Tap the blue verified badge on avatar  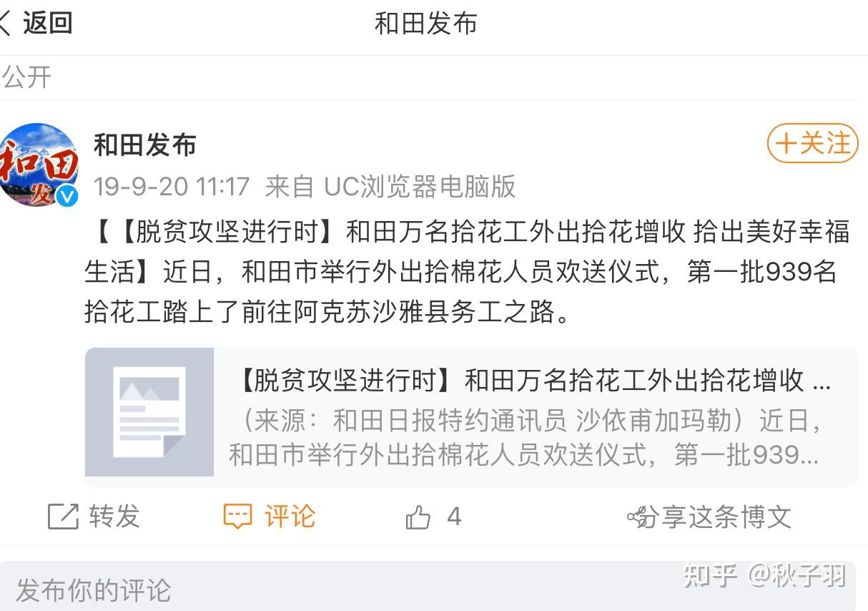[x=67, y=196]
